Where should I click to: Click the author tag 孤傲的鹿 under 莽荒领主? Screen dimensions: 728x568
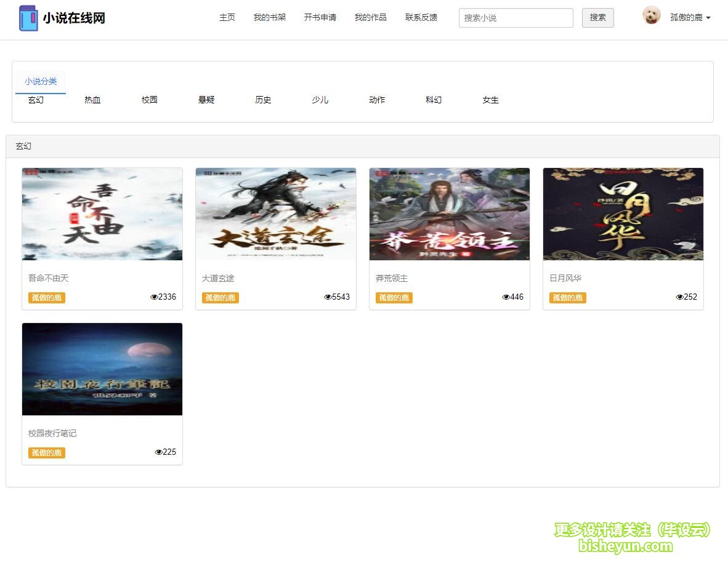click(x=394, y=297)
